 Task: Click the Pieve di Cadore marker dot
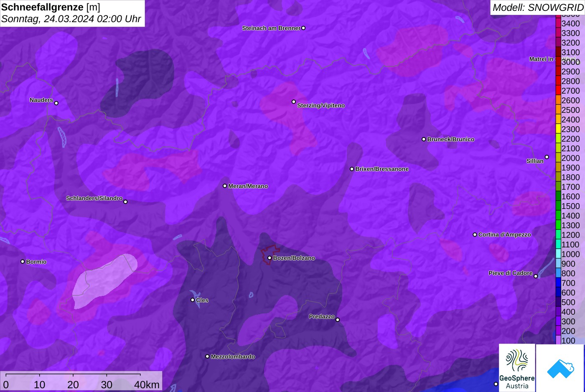coord(536,276)
